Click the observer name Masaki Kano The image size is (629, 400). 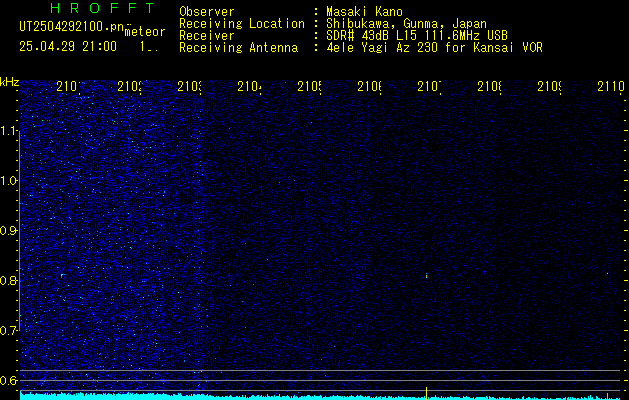click(364, 12)
